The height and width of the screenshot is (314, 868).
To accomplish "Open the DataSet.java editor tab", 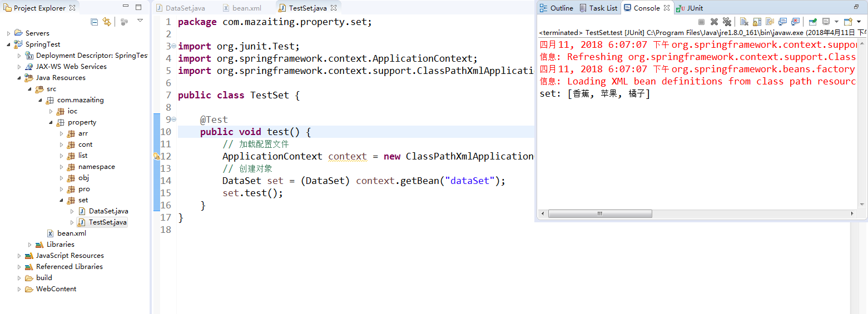I will click(x=181, y=8).
